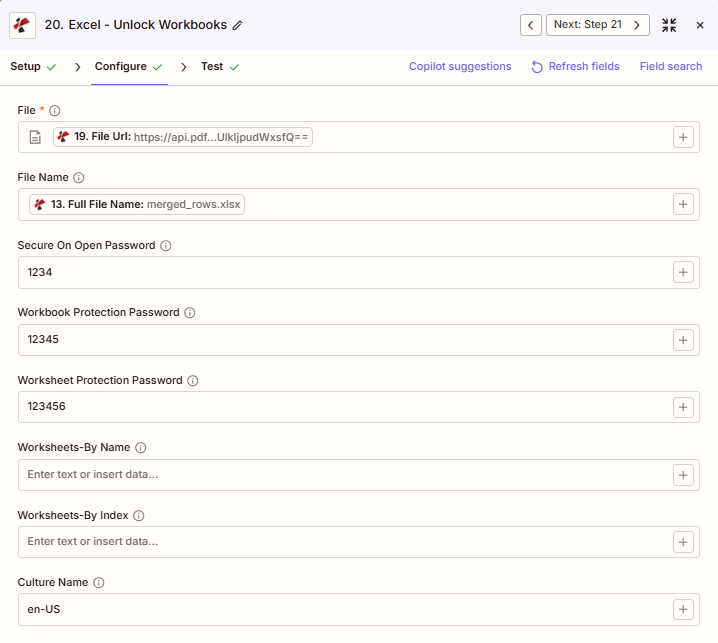Image resolution: width=718 pixels, height=643 pixels.
Task: Show info for Worksheets-By Index
Action: pos(139,516)
